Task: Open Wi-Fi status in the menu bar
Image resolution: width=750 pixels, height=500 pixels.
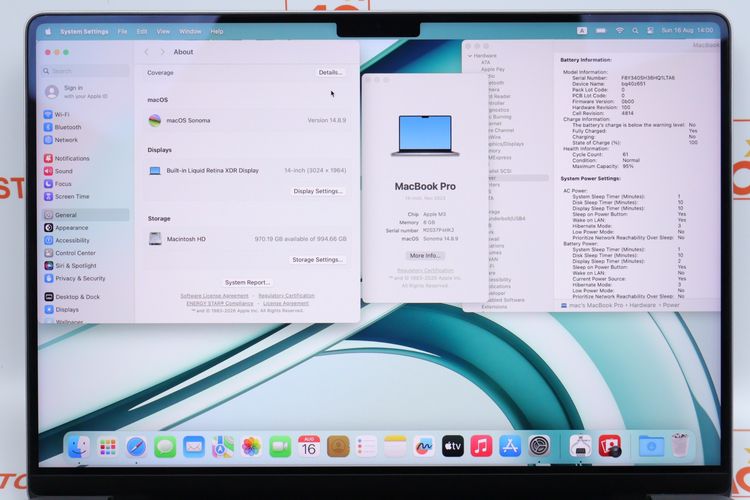Action: point(619,31)
